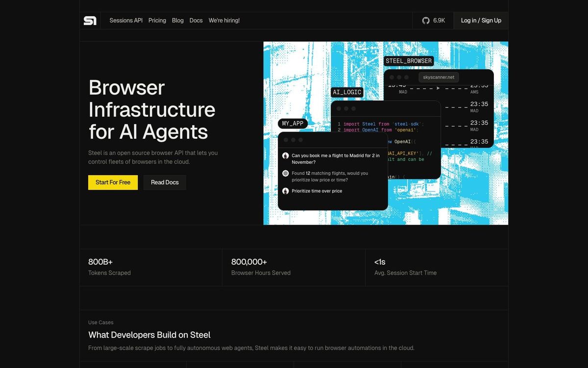Go to the Pricing page

pos(157,21)
